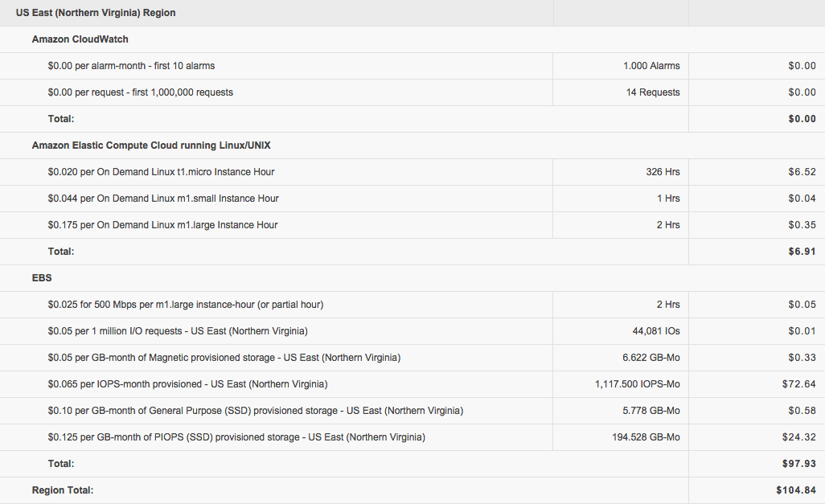Select the t1.micro Instance Hour rate line

[161, 171]
